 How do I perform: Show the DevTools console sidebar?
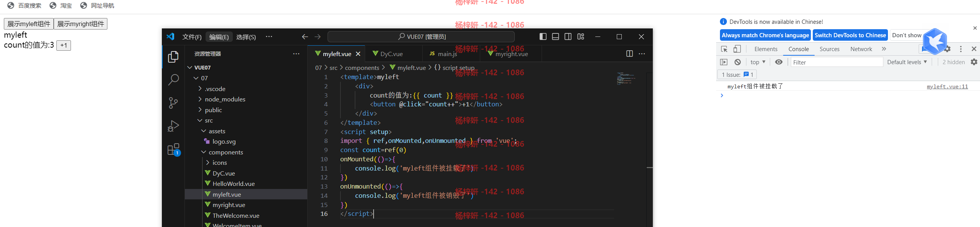tap(724, 62)
